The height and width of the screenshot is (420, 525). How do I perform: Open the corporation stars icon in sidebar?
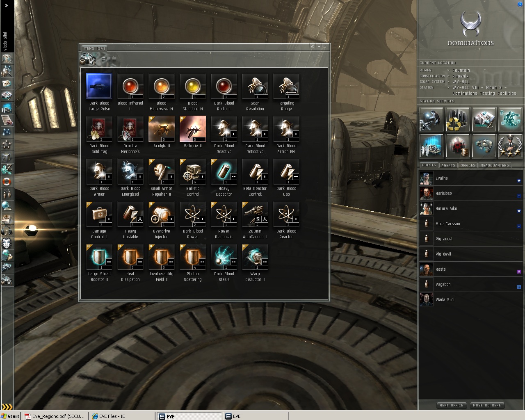[x=7, y=145]
